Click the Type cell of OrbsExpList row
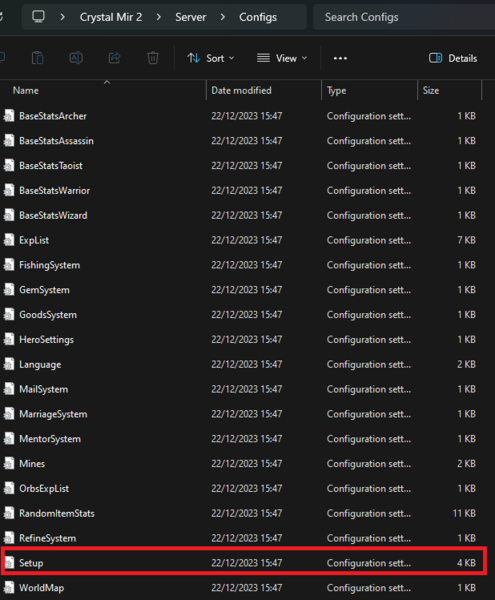The image size is (495, 600). click(x=369, y=489)
